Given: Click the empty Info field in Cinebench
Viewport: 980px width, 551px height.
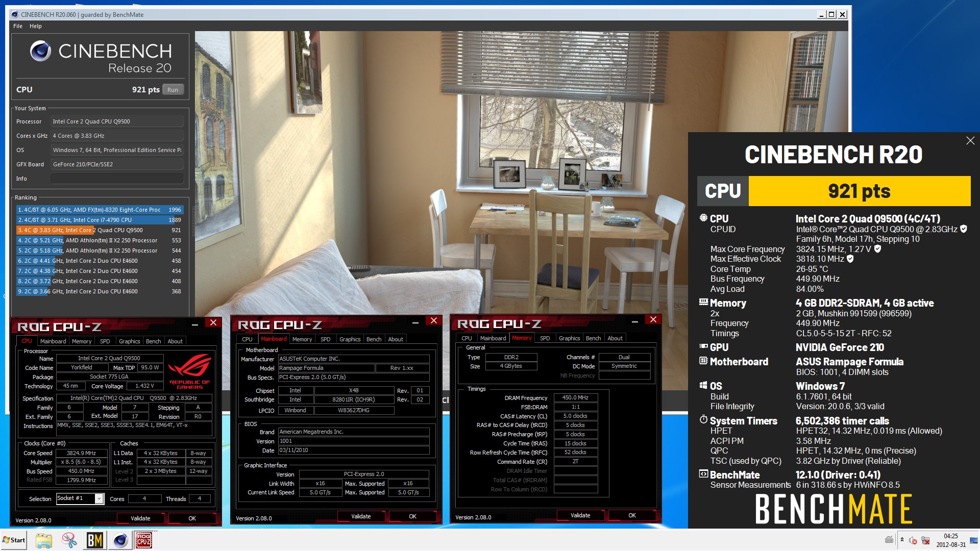Looking at the screenshot, I should tap(117, 179).
